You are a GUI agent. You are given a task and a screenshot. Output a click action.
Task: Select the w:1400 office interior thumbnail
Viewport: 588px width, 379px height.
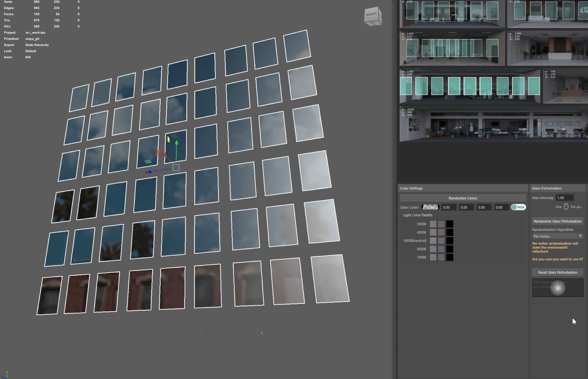470,86
